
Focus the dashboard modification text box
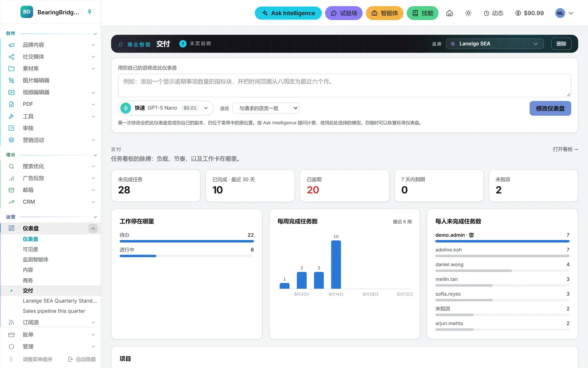point(345,85)
